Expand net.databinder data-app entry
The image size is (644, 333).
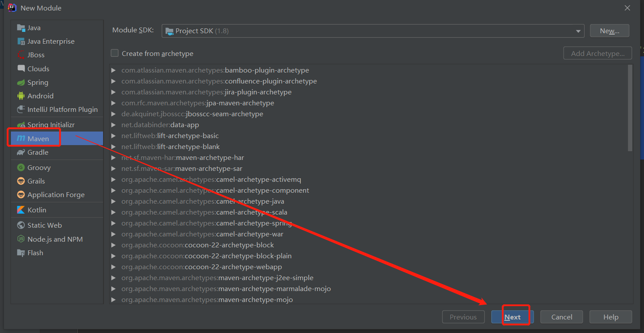point(114,125)
